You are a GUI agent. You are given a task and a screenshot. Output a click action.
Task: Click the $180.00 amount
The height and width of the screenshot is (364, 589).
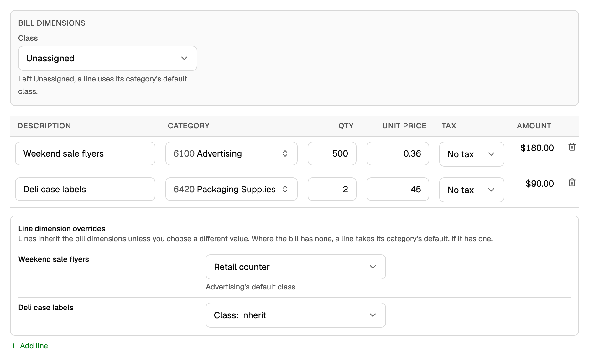[537, 148]
